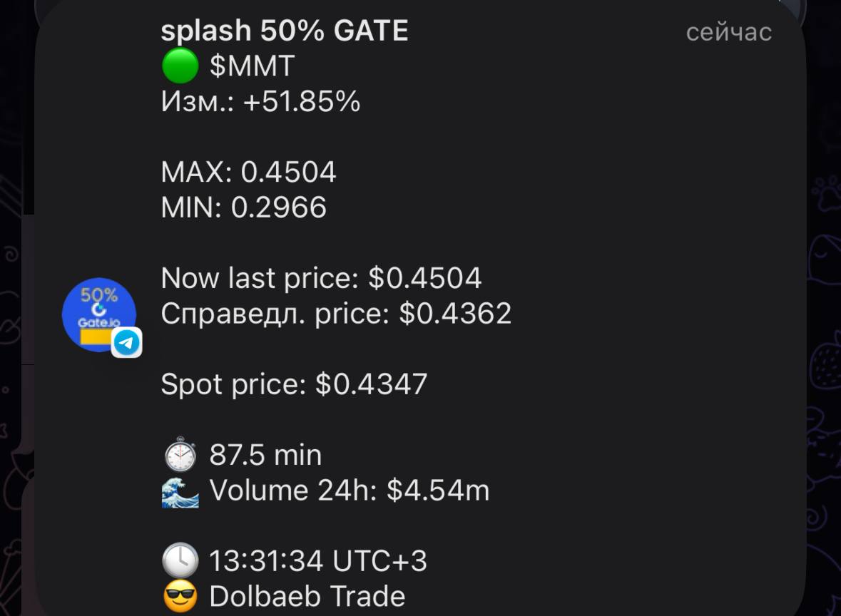Image resolution: width=841 pixels, height=616 pixels.
Task: Tap the 13:31:34 UTC+3 time text
Action: coord(318,561)
